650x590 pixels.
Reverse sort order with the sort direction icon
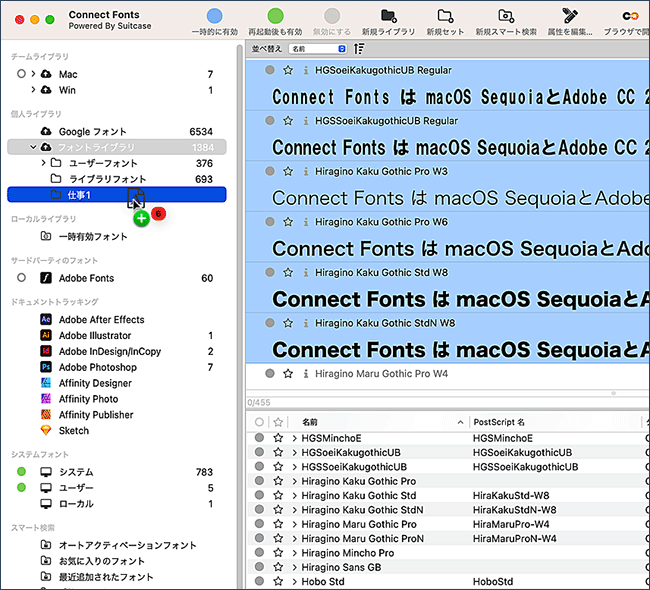[x=359, y=49]
